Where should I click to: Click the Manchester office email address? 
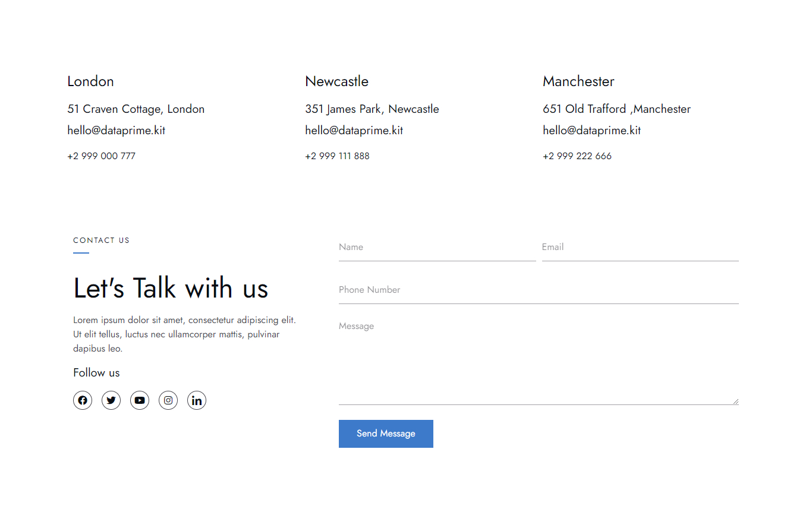coord(592,131)
